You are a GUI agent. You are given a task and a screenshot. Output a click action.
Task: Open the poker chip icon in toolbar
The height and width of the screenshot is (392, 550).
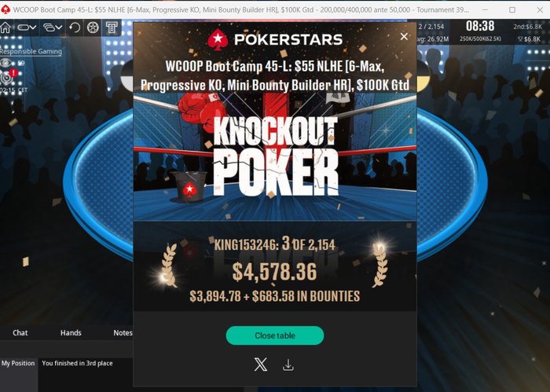[93, 27]
